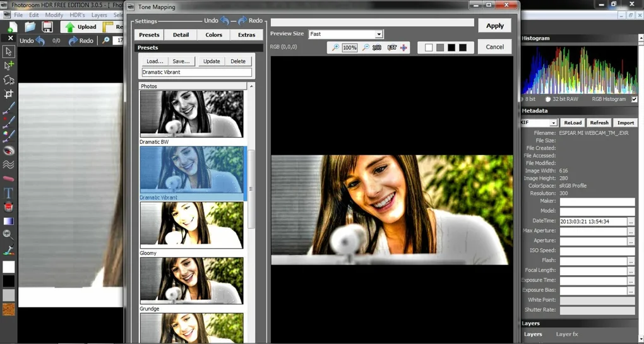Click the Update preset button
This screenshot has width=644, height=344.
coord(212,61)
